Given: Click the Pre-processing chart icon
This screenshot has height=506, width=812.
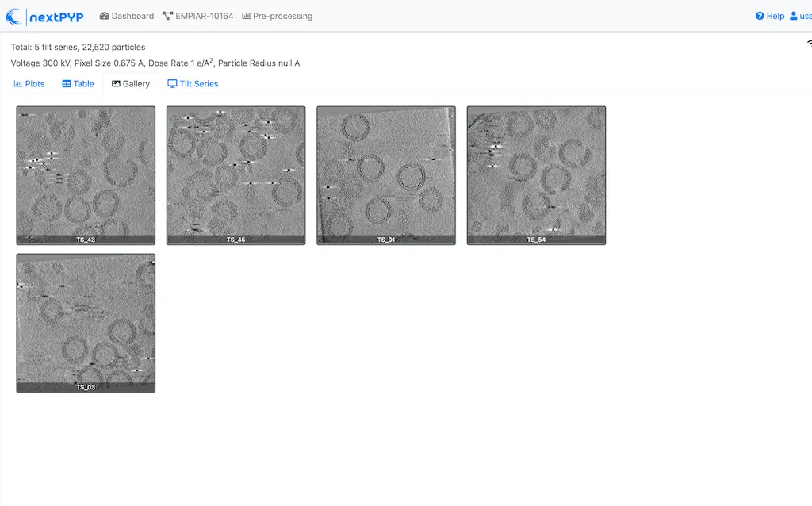Looking at the screenshot, I should pyautogui.click(x=247, y=16).
